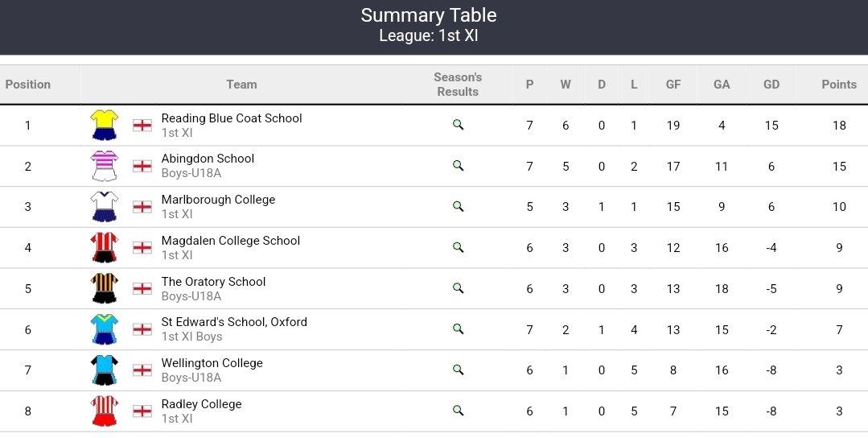868x438 pixels.
Task: Open season's results for Reading Blue Coat School
Action: [x=458, y=125]
